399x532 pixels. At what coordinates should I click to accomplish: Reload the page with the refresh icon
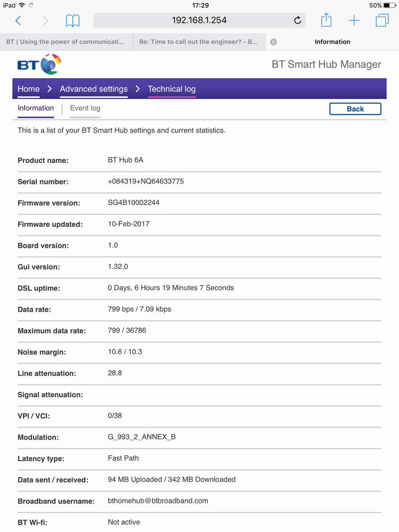tap(298, 20)
